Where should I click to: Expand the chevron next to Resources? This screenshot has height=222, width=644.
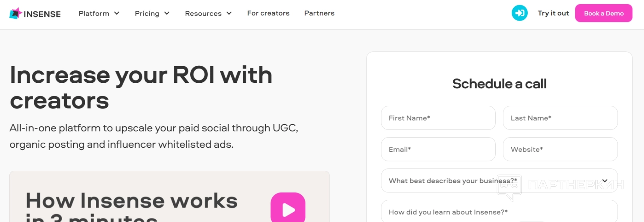229,13
